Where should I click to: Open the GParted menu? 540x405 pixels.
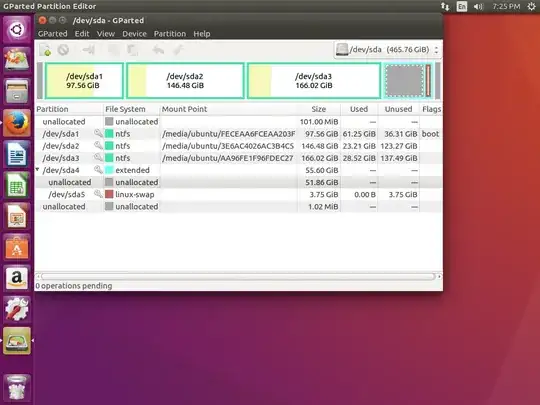[52, 34]
